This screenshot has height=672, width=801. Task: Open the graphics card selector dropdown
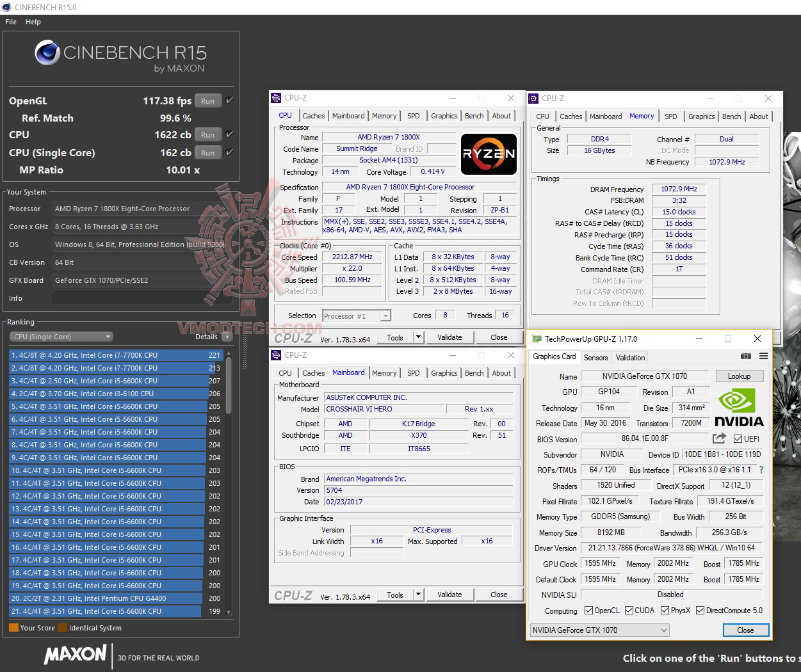(x=664, y=630)
